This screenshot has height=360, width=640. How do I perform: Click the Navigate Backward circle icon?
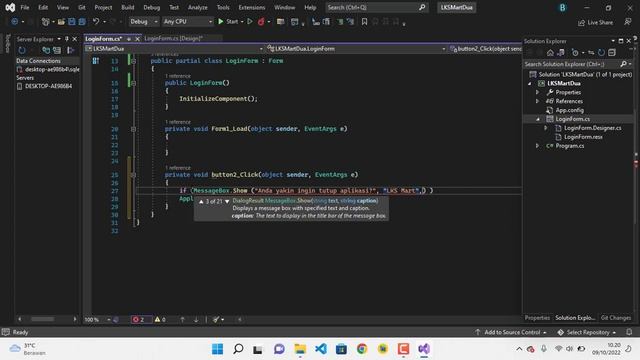[15, 22]
